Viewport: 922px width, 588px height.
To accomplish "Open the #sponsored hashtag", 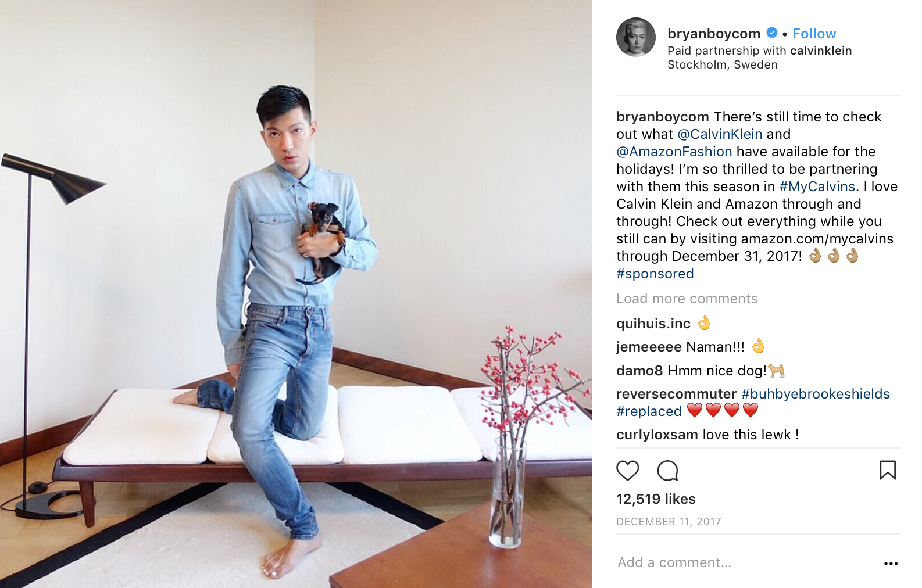I will (x=655, y=274).
